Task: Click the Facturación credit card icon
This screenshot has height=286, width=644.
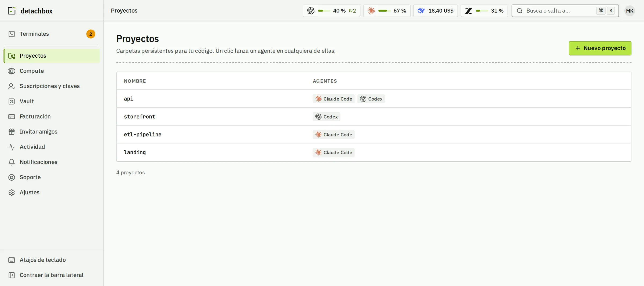Action: coord(12,117)
